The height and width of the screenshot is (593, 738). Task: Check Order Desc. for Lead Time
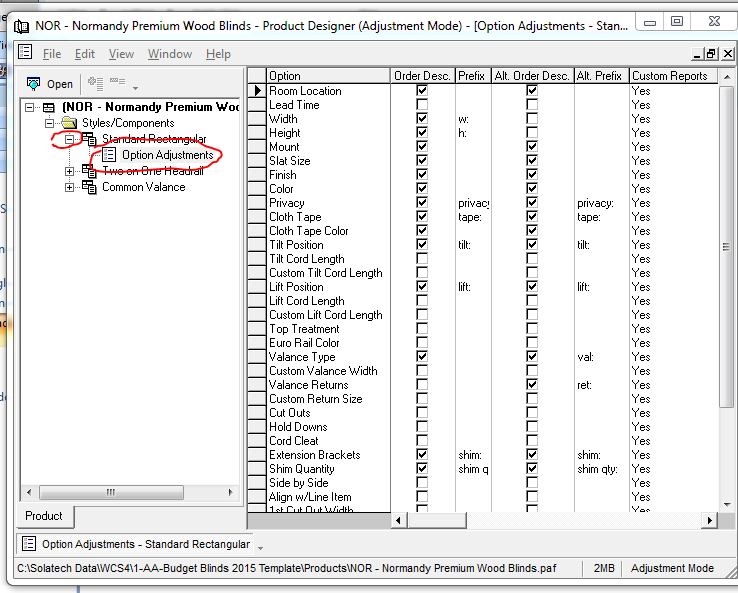coord(422,104)
